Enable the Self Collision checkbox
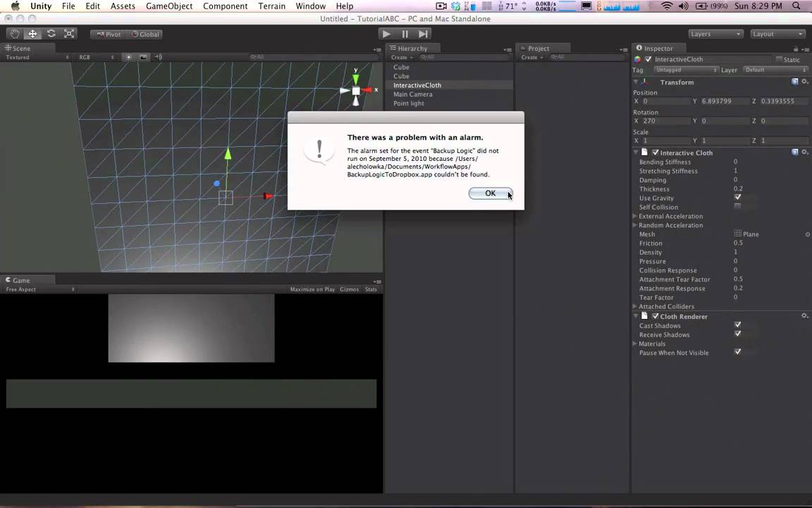The height and width of the screenshot is (508, 812). (x=737, y=206)
